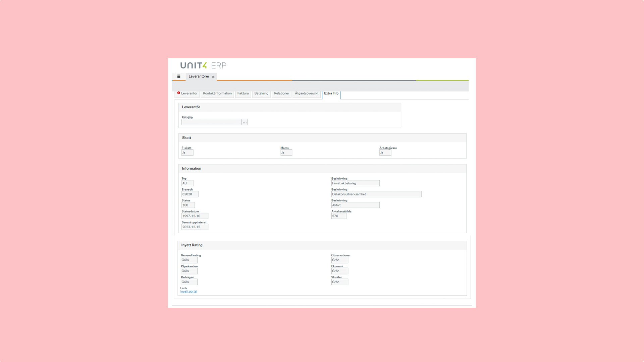Open the main menu list icon

178,76
